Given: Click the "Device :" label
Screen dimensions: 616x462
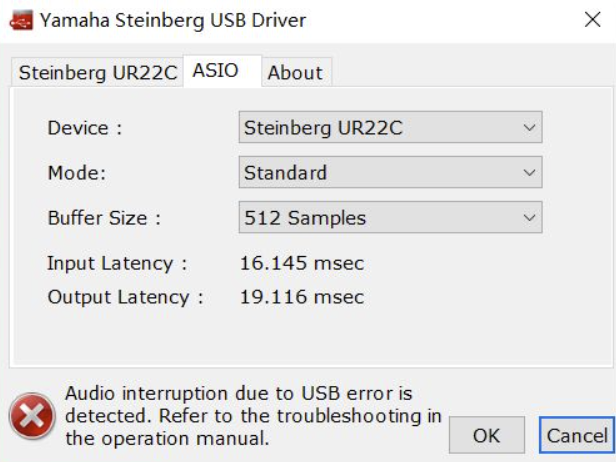Looking at the screenshot, I should pyautogui.click(x=84, y=128).
